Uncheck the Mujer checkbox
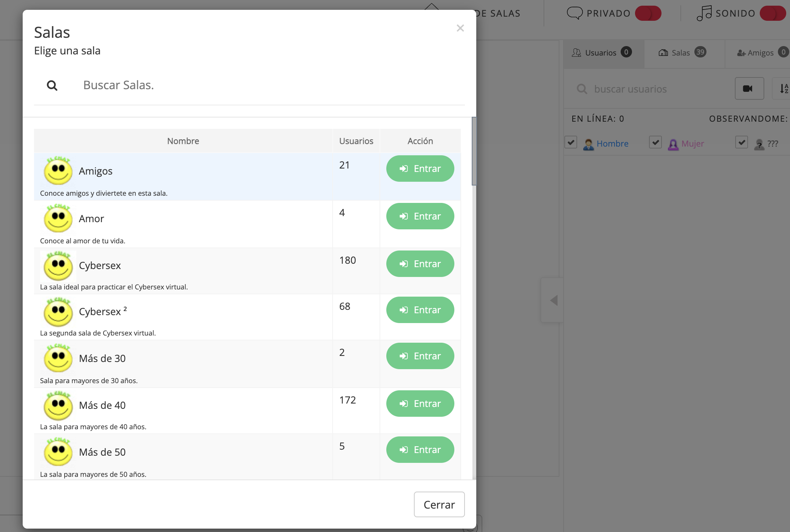Image resolution: width=790 pixels, height=532 pixels. pos(655,142)
